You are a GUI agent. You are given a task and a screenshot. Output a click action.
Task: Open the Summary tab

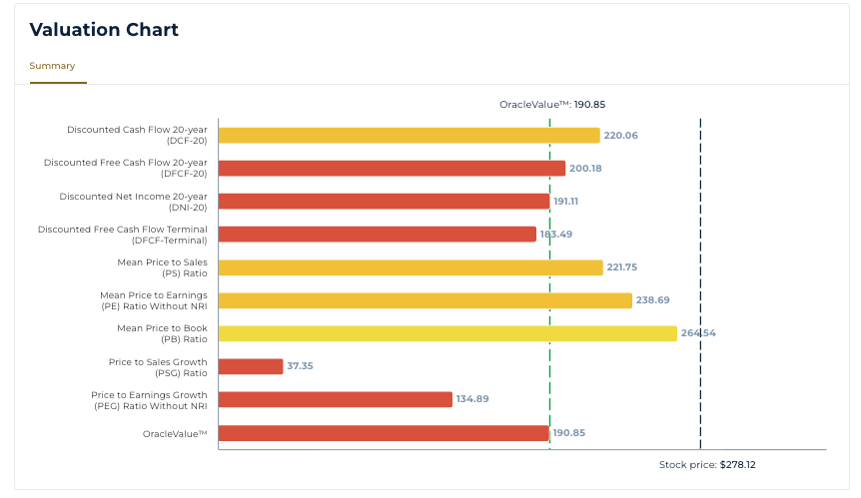(x=52, y=66)
